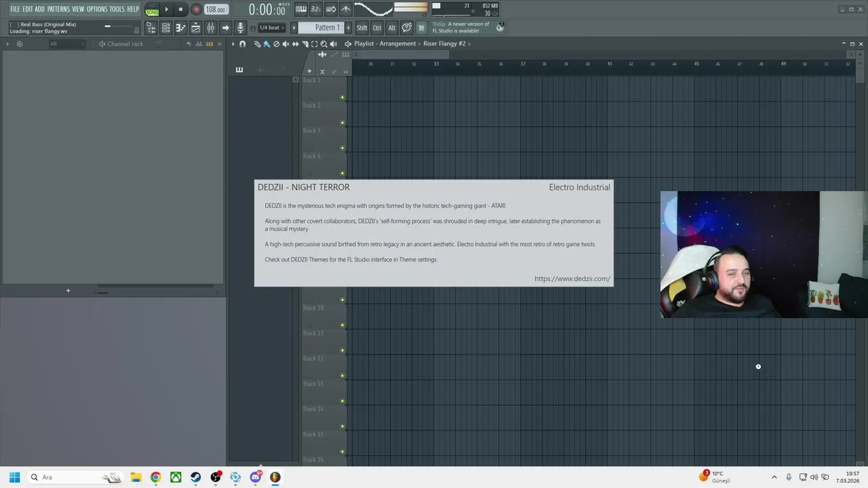Select the Delete tool in Playlist toolbar
This screenshot has height=488, width=868.
tap(276, 43)
